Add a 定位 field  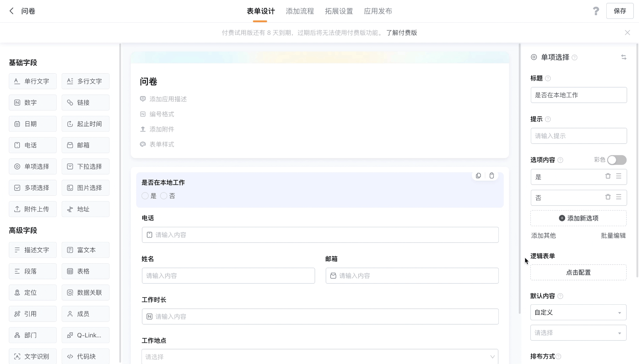[33, 293]
